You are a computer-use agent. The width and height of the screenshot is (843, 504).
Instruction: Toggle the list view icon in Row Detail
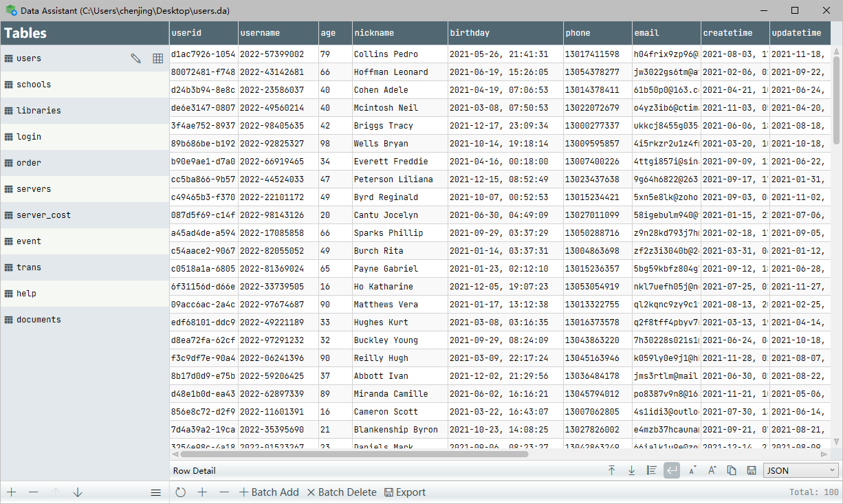652,470
